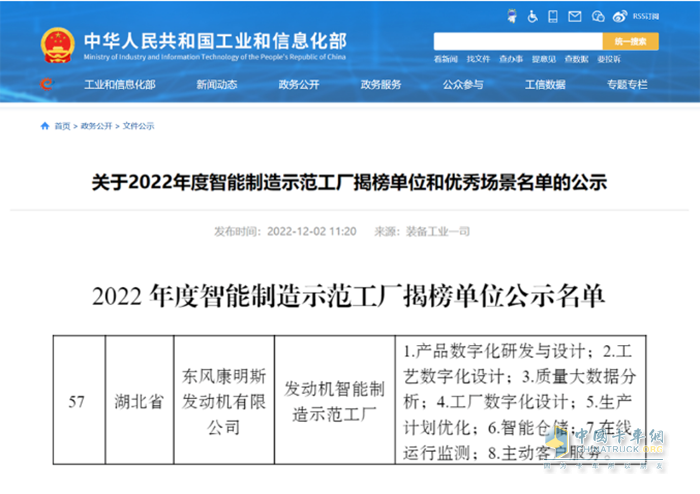Open the 新闻动态 navigation menu
Image resolution: width=700 pixels, height=494 pixels.
pos(218,85)
